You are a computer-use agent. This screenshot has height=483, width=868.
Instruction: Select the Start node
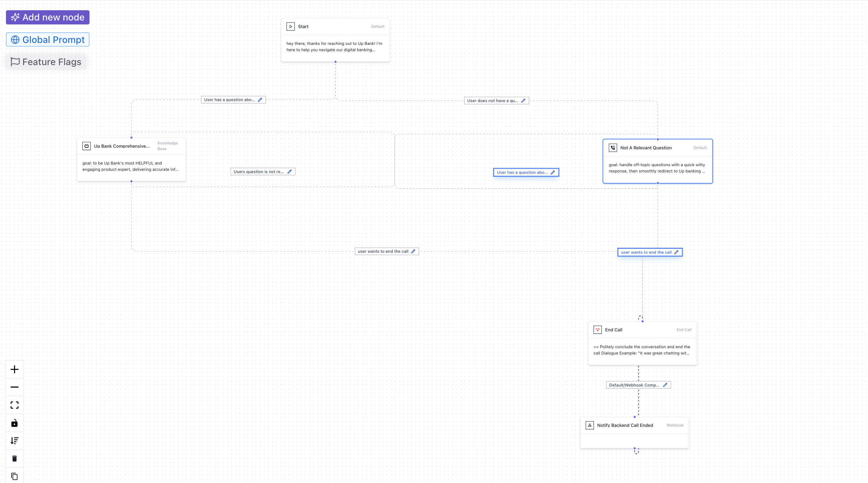335,40
